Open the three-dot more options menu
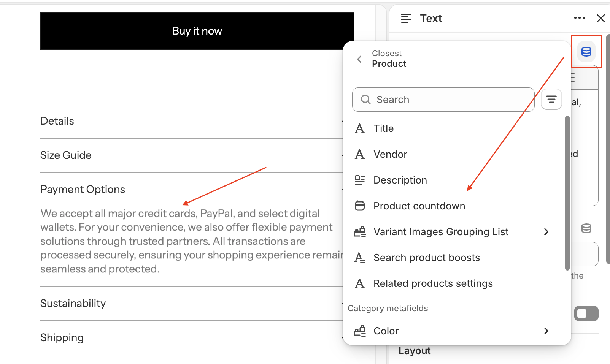Image resolution: width=610 pixels, height=364 pixels. pyautogui.click(x=579, y=18)
